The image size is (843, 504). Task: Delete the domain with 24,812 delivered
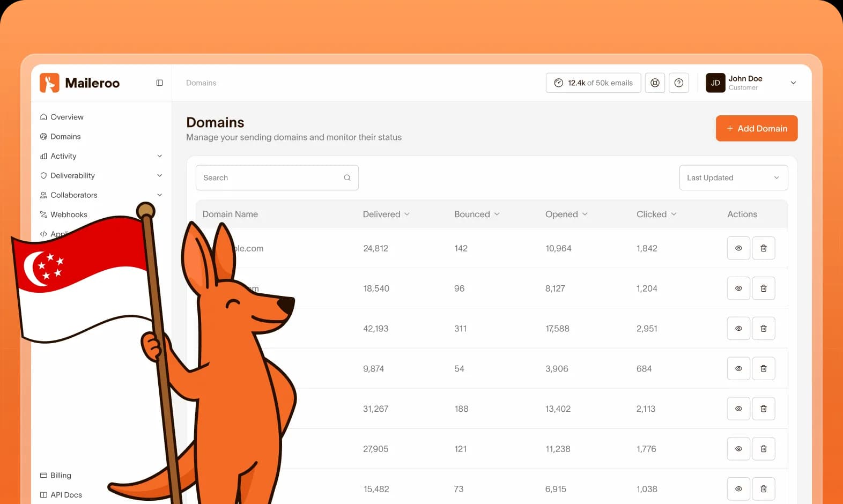(764, 248)
